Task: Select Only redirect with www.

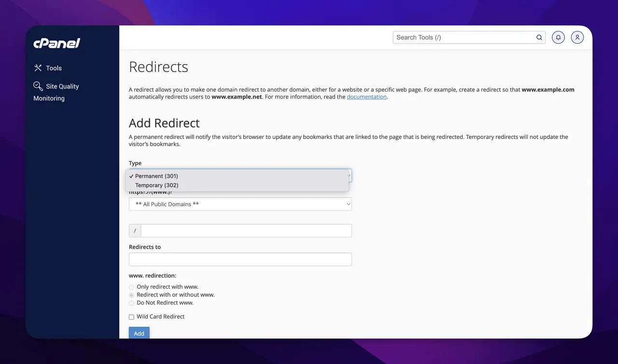Action: coord(131,287)
